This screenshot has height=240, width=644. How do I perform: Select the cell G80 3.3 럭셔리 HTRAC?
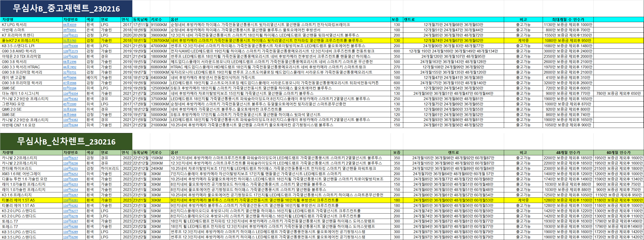pos(31,67)
